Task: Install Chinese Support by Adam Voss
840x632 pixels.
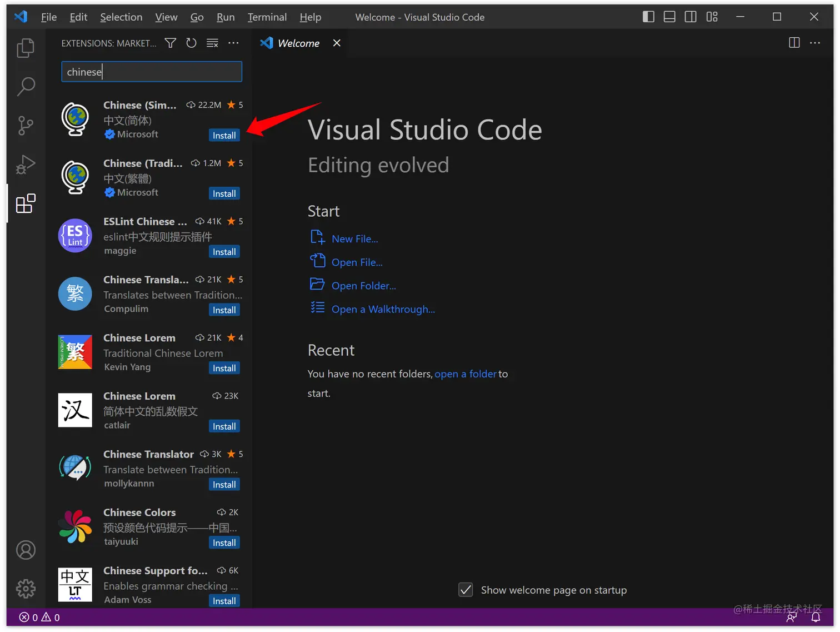Action: point(224,601)
